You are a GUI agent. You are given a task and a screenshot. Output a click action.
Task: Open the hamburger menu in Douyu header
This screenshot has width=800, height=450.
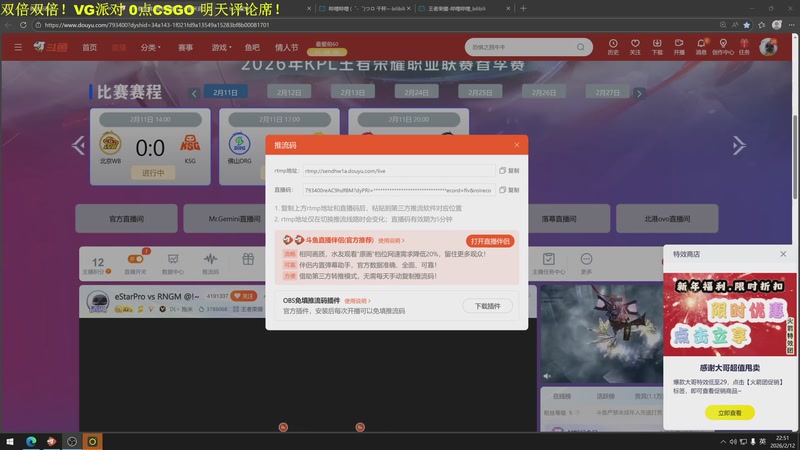tap(18, 47)
